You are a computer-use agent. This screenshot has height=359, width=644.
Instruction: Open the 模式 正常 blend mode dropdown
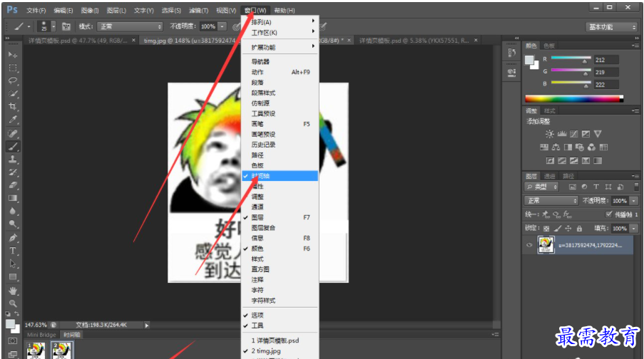pos(131,26)
